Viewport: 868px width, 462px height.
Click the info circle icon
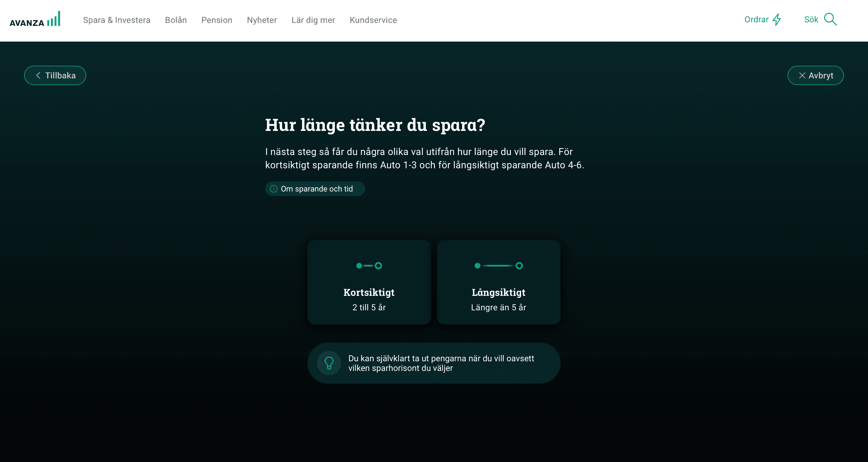(x=274, y=189)
